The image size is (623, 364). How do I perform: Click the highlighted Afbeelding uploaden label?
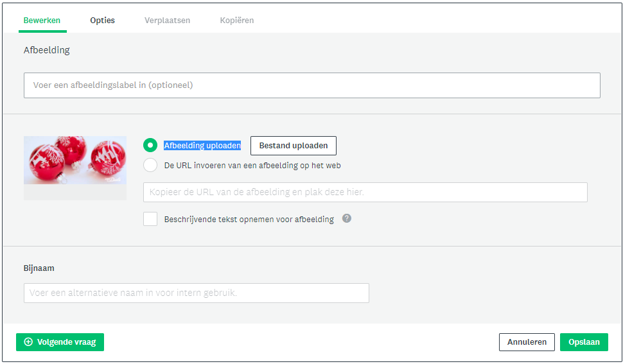pos(202,146)
